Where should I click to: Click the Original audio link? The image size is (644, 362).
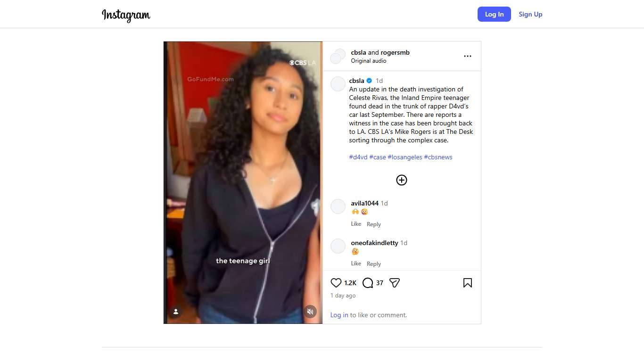(x=368, y=61)
